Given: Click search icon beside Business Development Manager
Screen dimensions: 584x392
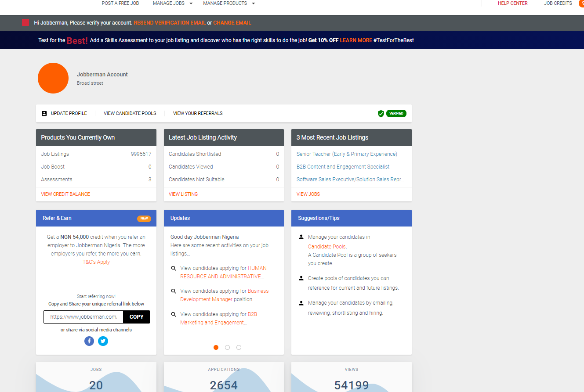Looking at the screenshot, I should click(x=174, y=291).
